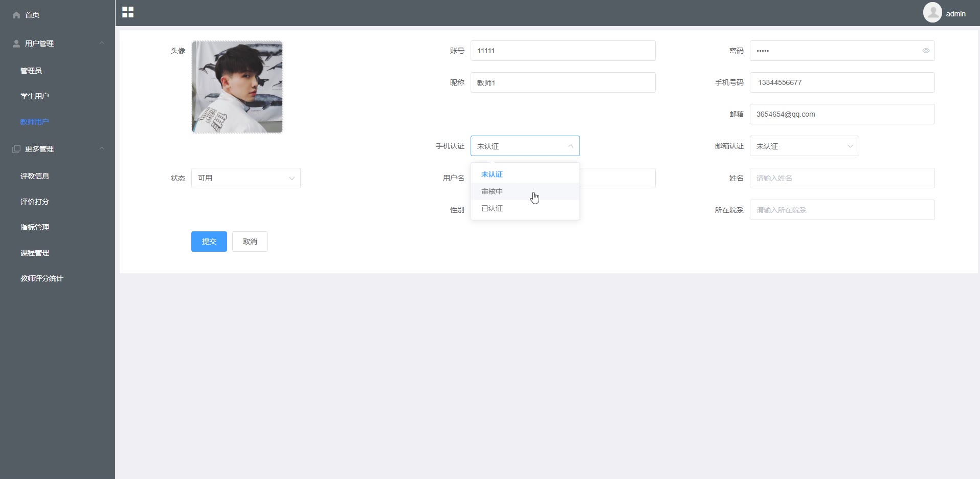The width and height of the screenshot is (980, 479).
Task: Collapse the 更多管理 menu chevron
Action: pyautogui.click(x=102, y=148)
